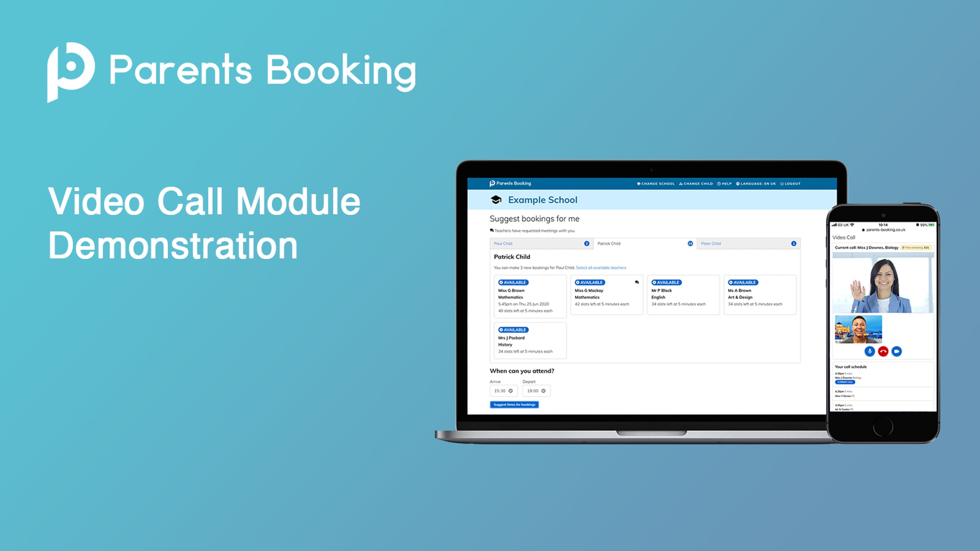Click the 'Video Call Module Demonstration' title
980x551 pixels.
pyautogui.click(x=204, y=223)
